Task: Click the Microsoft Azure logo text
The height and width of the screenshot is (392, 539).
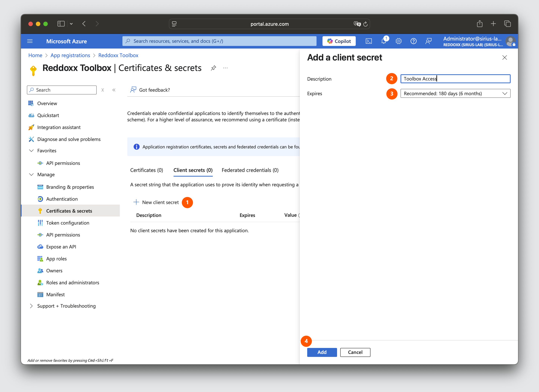Action: click(66, 41)
